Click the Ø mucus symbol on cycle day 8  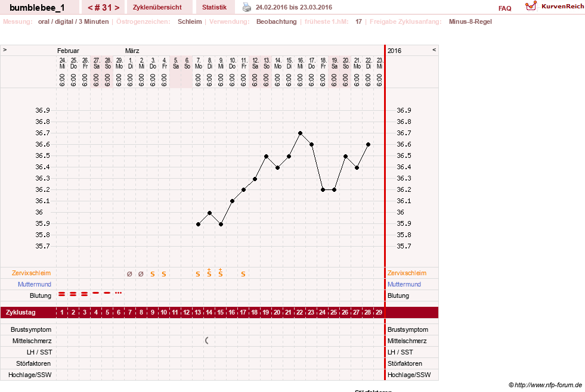click(141, 274)
